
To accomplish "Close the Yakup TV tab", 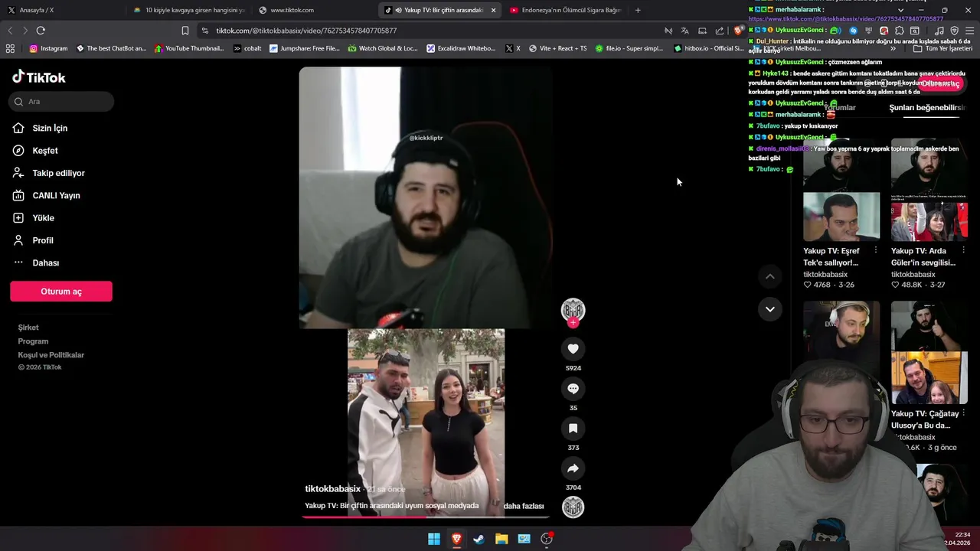I will (x=493, y=10).
